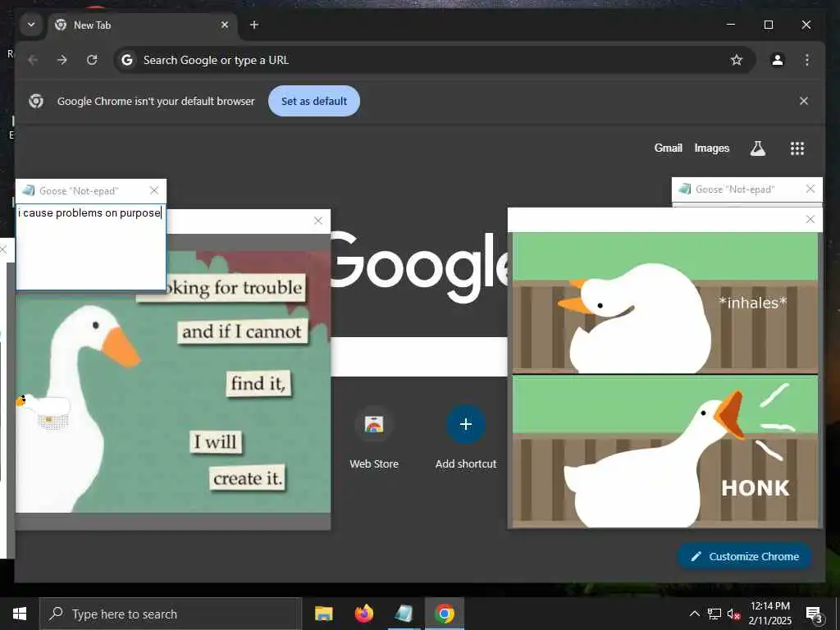This screenshot has width=840, height=630.
Task: Click the 'create it.' text in meme
Action: [x=248, y=478]
